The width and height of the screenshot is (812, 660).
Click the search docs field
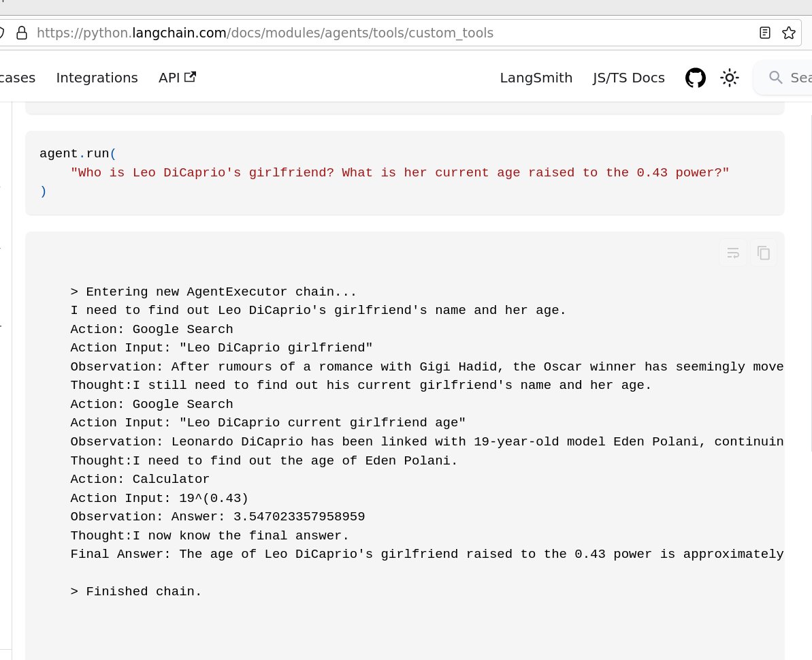tap(782, 78)
